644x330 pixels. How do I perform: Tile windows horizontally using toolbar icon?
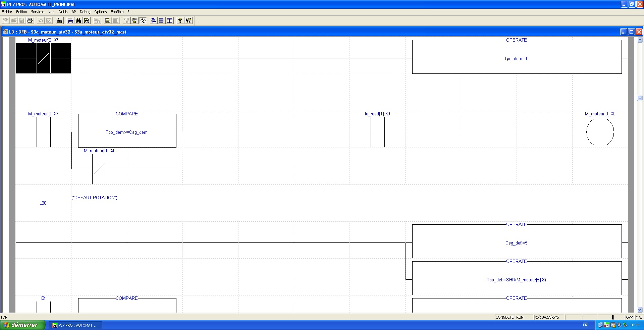point(161,21)
